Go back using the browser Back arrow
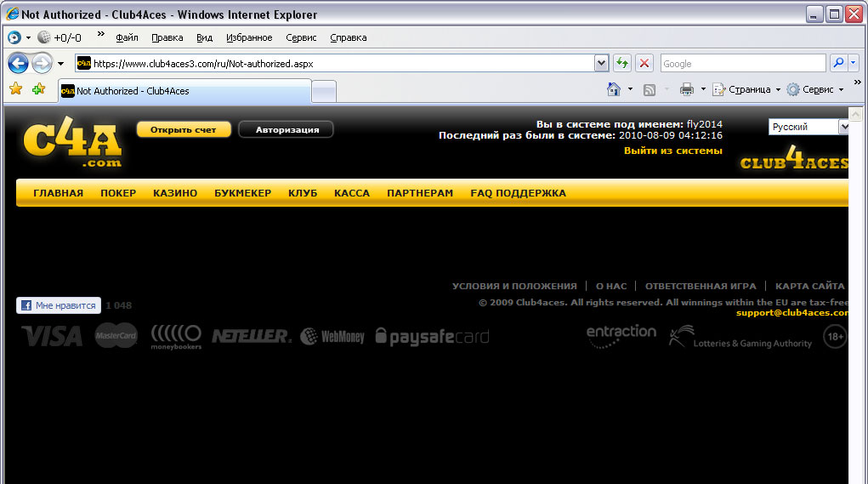The height and width of the screenshot is (484, 868). 18,64
